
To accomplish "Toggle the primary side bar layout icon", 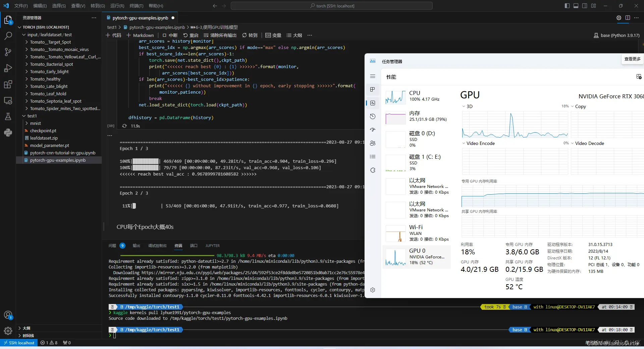I will click(567, 6).
